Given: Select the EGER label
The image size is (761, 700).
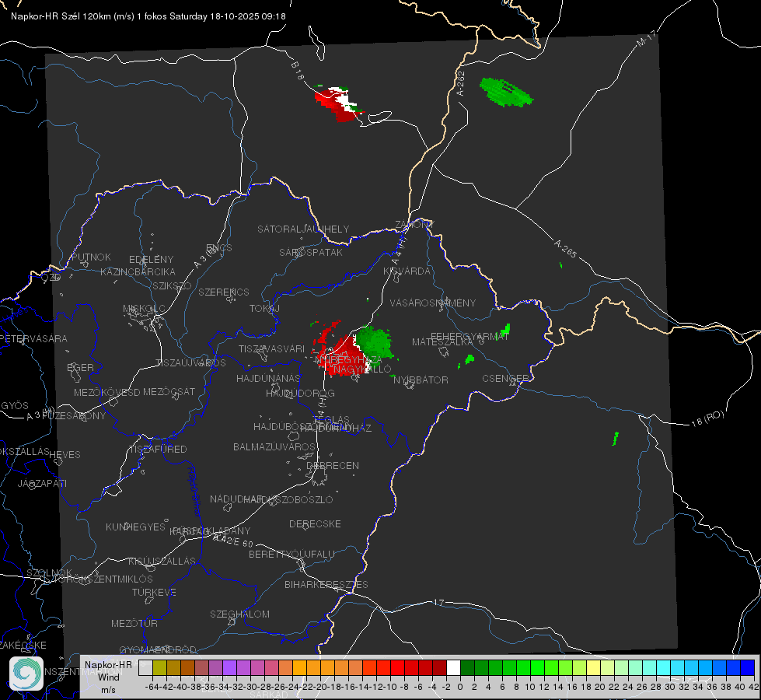Looking at the screenshot, I should tap(81, 368).
